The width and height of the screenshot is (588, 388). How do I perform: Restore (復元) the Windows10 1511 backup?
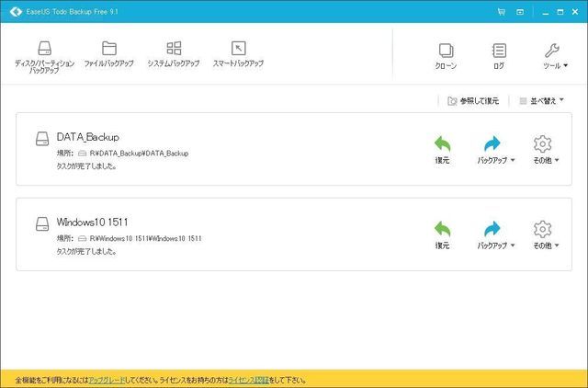(x=442, y=235)
